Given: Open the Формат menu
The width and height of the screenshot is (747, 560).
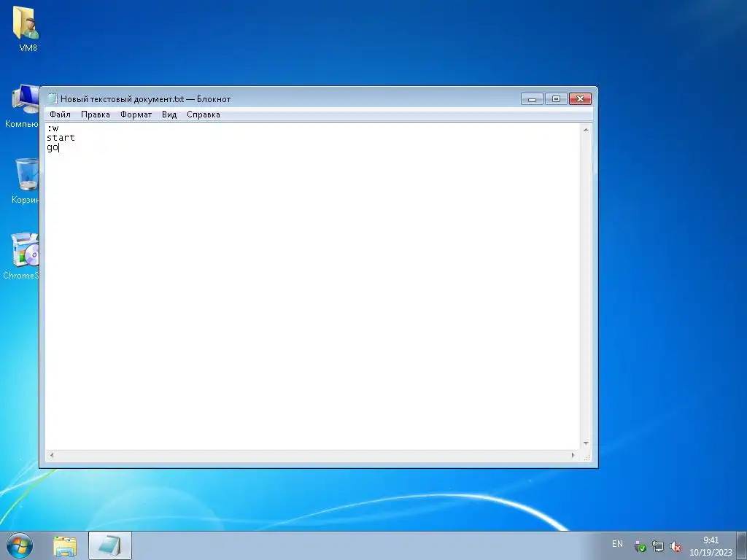Looking at the screenshot, I should coord(136,114).
